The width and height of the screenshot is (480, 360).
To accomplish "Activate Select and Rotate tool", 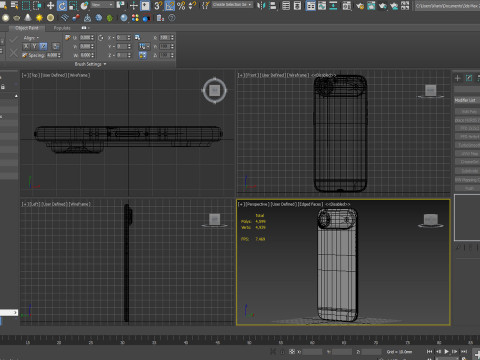I will point(62,5).
